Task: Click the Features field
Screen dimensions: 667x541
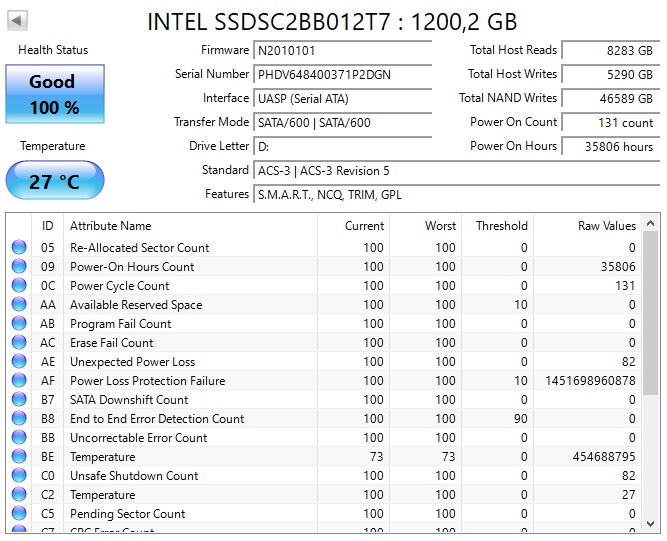Action: click(457, 194)
